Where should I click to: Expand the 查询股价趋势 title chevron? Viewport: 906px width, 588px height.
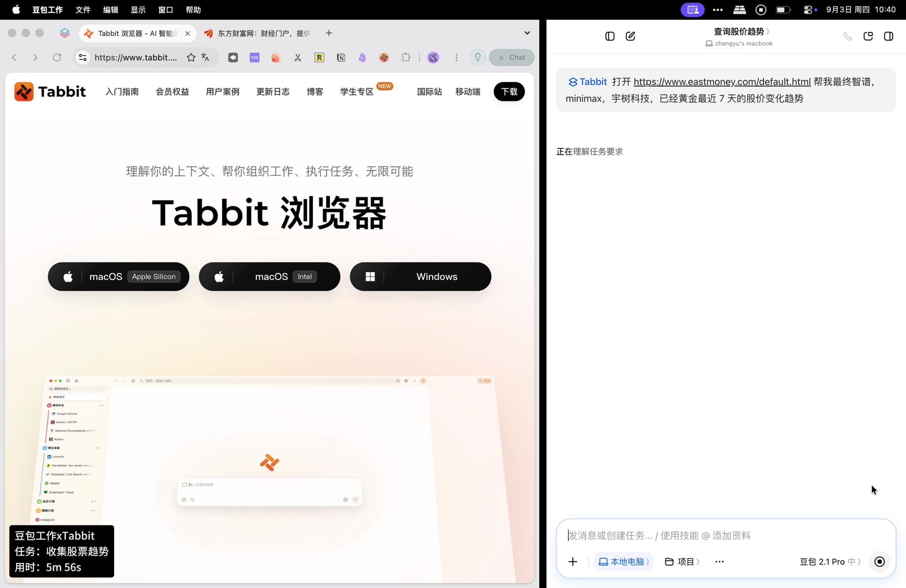point(768,31)
